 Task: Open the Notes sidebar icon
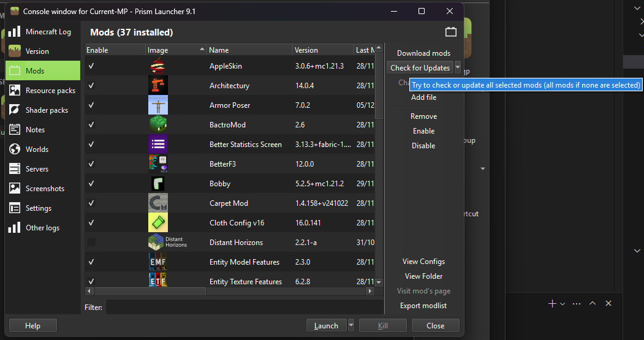click(x=15, y=130)
